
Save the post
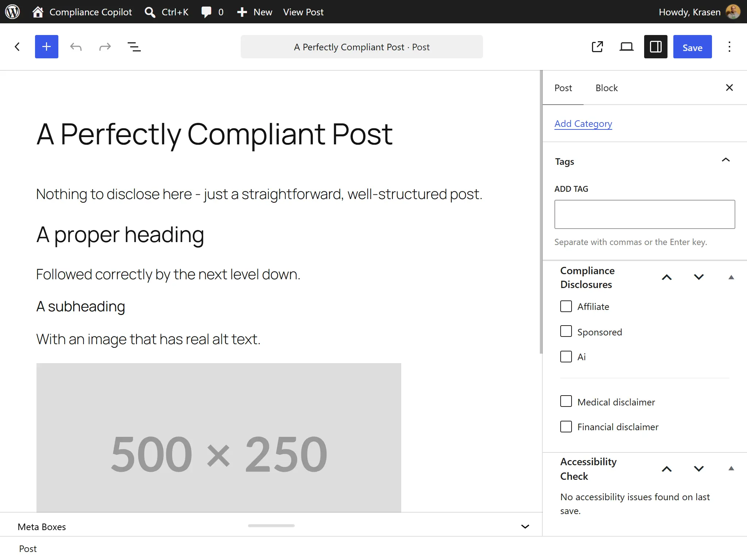692,47
